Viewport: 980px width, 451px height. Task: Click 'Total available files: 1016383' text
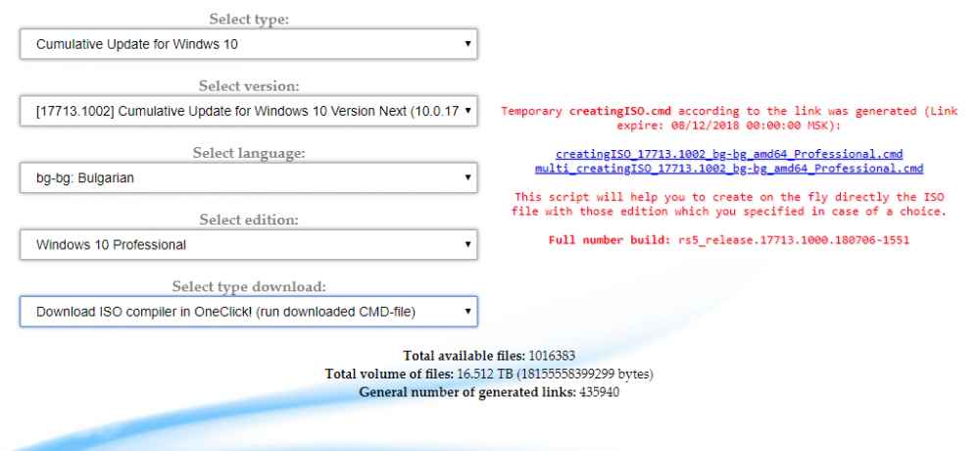point(489,356)
